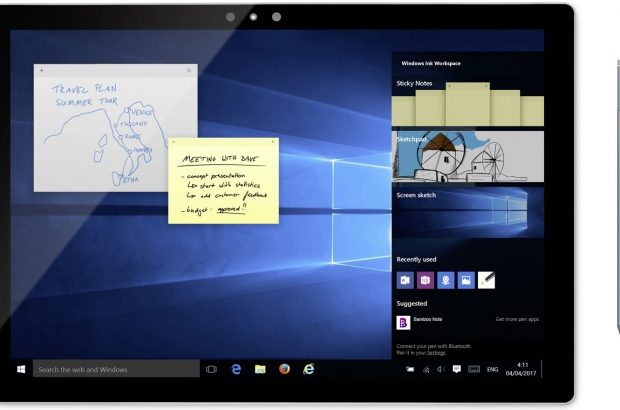Viewport: 620px width, 410px height.
Task: Click the ENG language indicator
Action: click(492, 369)
